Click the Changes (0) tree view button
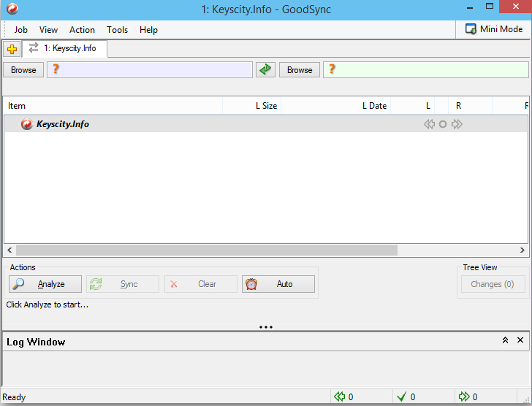 point(493,284)
